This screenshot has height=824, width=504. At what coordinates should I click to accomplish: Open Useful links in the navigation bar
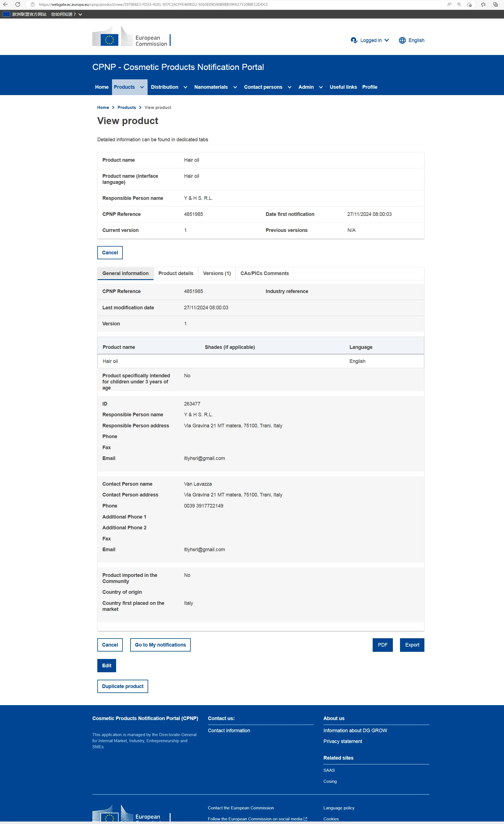pos(343,87)
